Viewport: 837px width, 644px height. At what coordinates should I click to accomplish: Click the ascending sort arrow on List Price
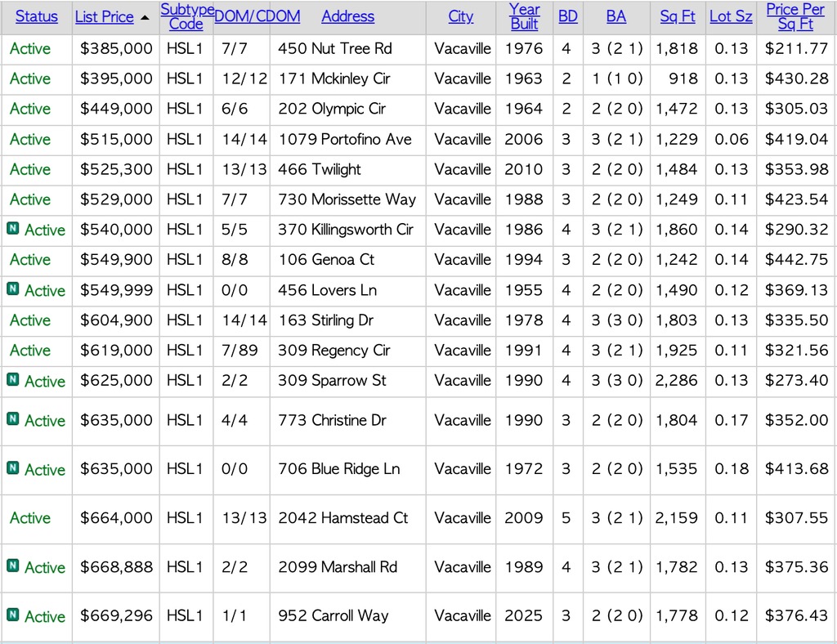coord(145,16)
